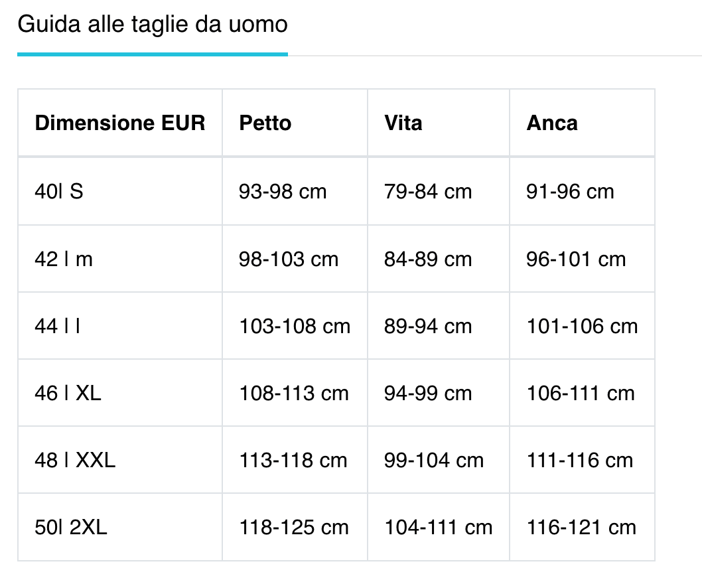Click the 91-96 cm hip value
Viewport: 702px width, 588px height.
point(571,192)
